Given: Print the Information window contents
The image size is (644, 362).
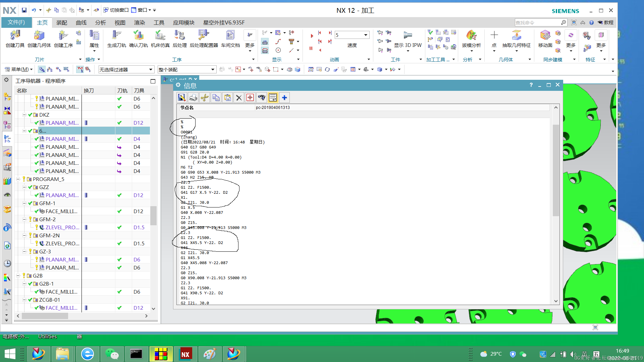Looking at the screenshot, I should coord(193,98).
